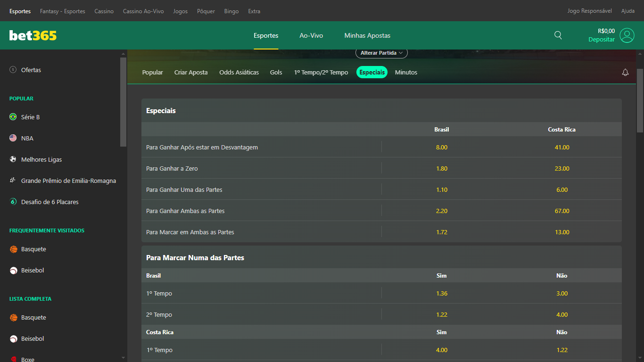Click the match notification bell icon
644x362 pixels.
[x=626, y=73]
